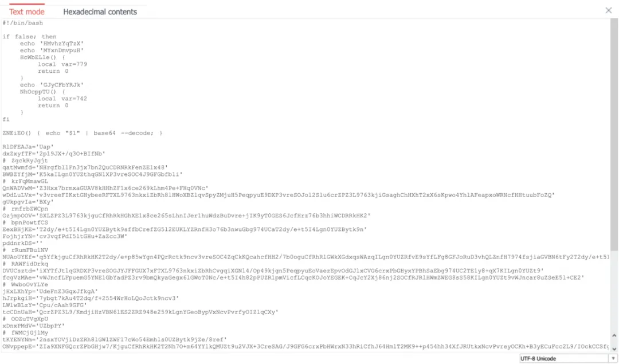Open the encoding dropdown arrow

coord(613,358)
